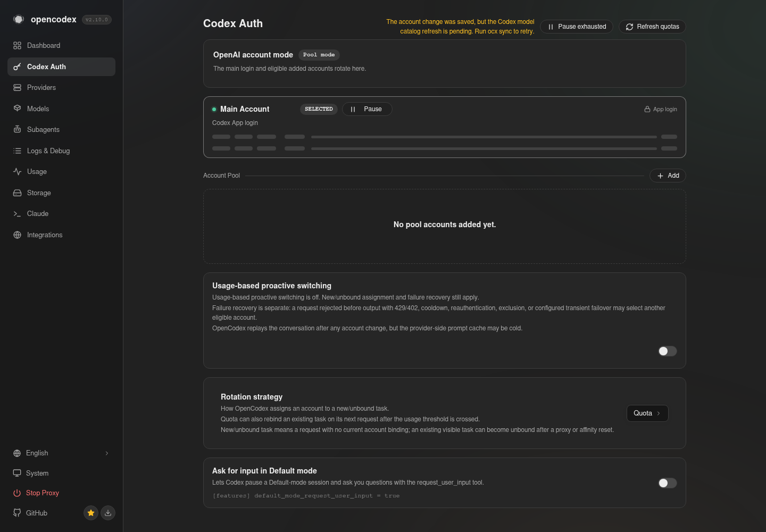Click the "Rotation strategy" heading
This screenshot has width=766, height=532.
coord(252,397)
